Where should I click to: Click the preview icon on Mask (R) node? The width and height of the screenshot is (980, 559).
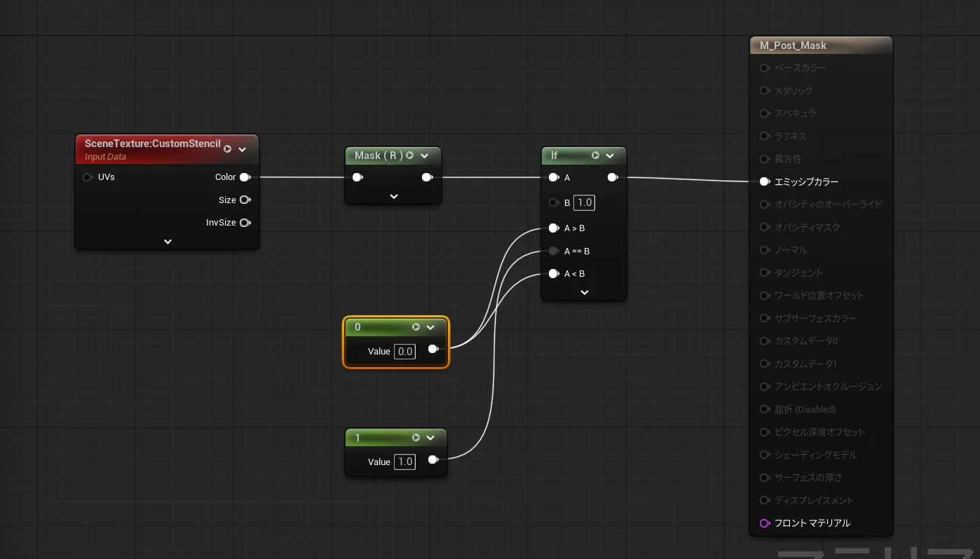pos(410,156)
